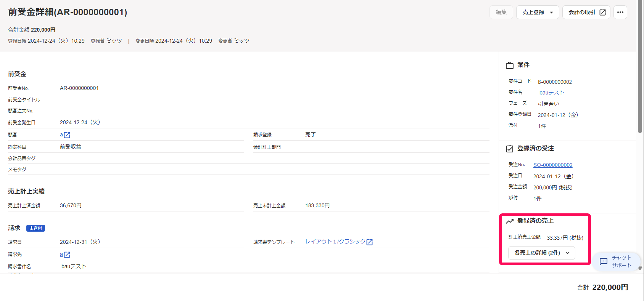
Task: Select the 請求書件名 bauテスト value
Action: coord(74,266)
